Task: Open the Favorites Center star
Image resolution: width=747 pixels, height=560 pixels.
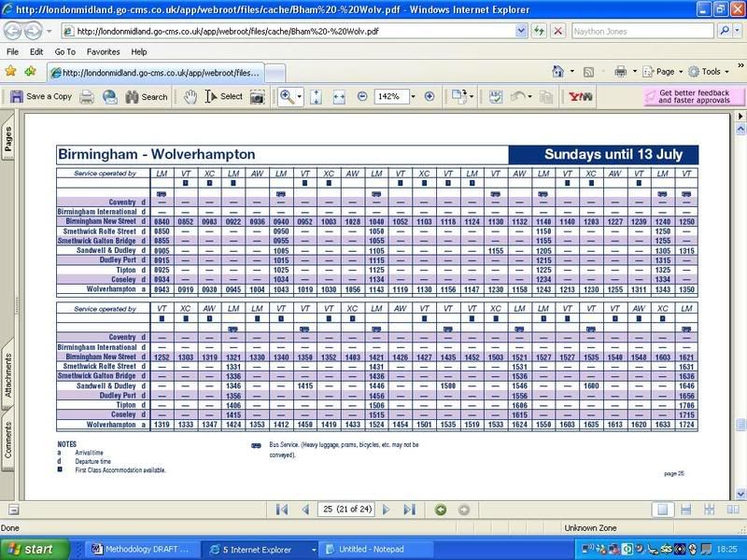Action: click(10, 72)
